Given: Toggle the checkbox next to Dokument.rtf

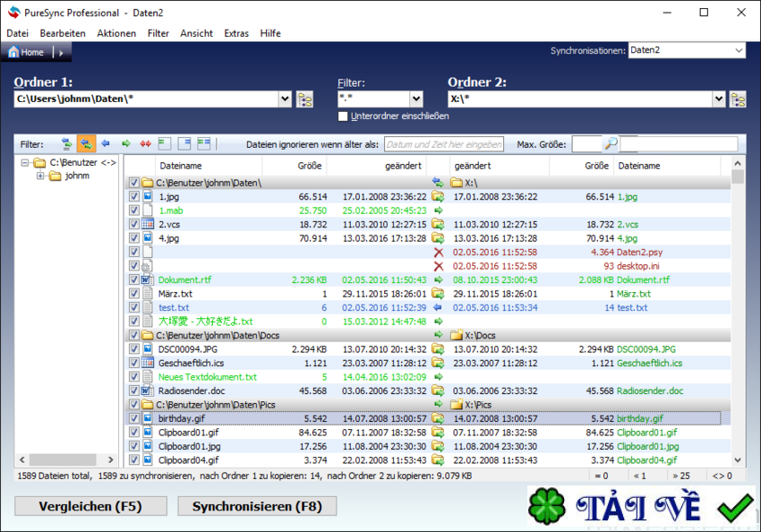Looking at the screenshot, I should (134, 279).
